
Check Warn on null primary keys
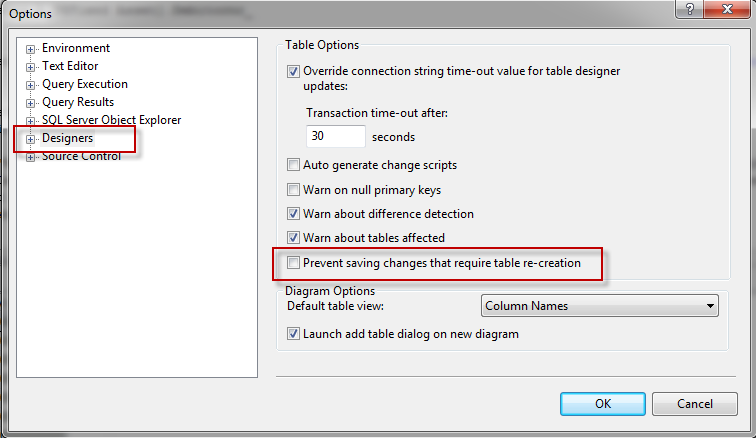tap(293, 190)
